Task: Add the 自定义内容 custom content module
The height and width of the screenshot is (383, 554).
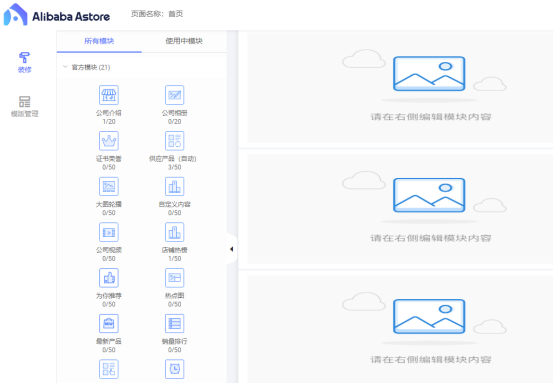Action: [x=175, y=186]
